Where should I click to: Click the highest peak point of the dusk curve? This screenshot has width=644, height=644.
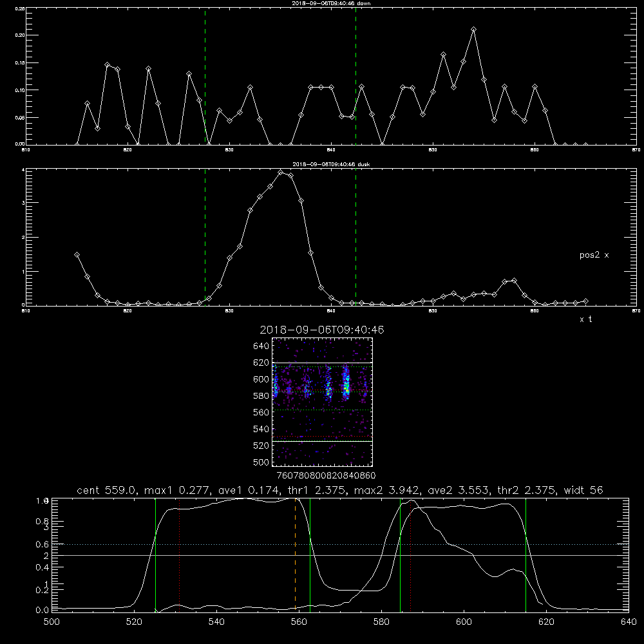281,173
